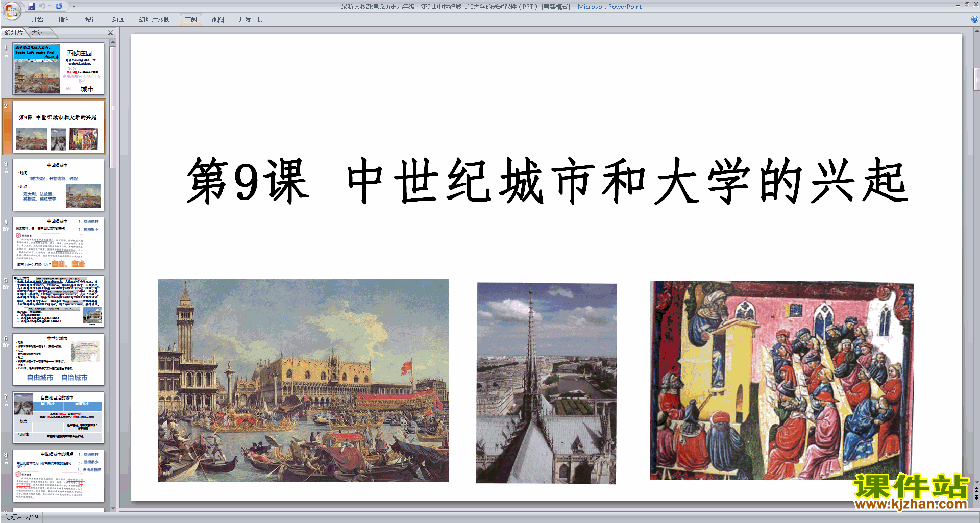Image resolution: width=980 pixels, height=523 pixels.
Task: Click the 幻灯片 2/19 status bar indicator
Action: tap(21, 517)
